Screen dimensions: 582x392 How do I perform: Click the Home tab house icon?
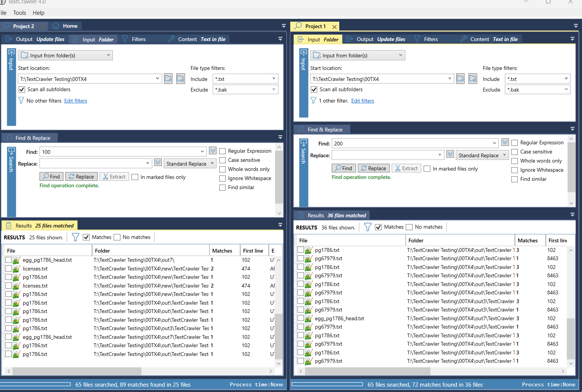[x=56, y=26]
